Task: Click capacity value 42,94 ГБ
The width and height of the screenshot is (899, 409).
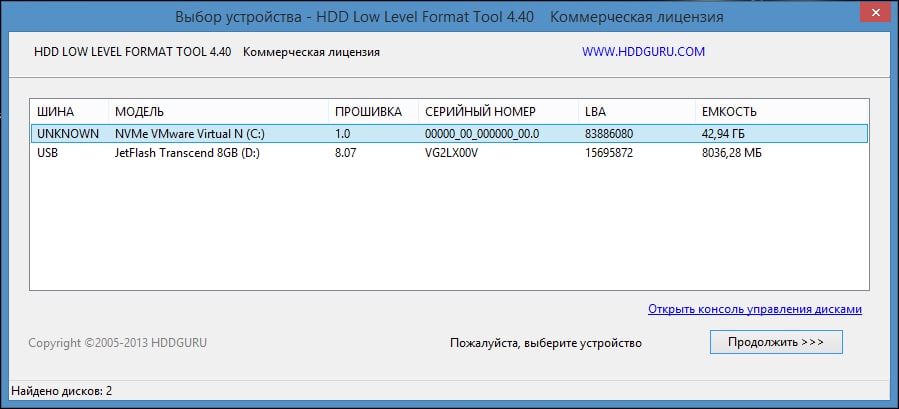Action: click(723, 134)
